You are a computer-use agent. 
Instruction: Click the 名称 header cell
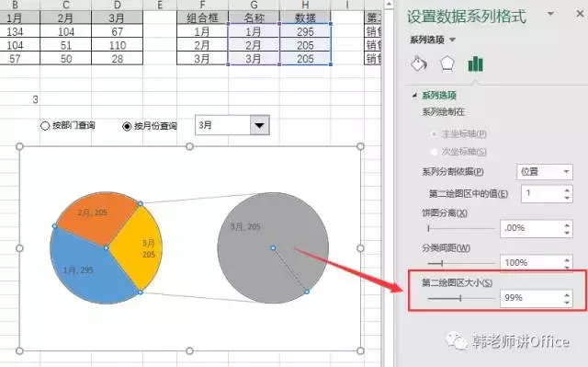point(254,17)
